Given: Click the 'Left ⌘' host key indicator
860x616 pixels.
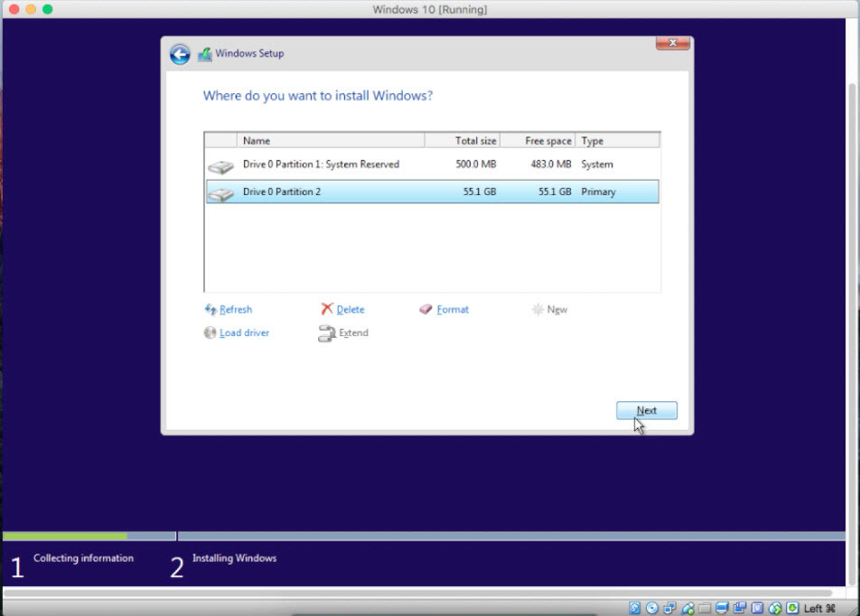Looking at the screenshot, I should [x=820, y=608].
